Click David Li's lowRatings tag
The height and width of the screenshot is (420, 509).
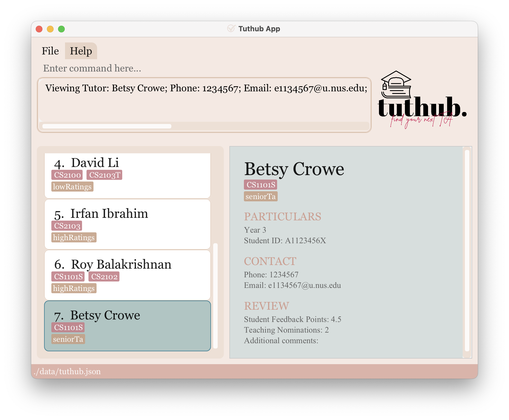click(x=72, y=187)
